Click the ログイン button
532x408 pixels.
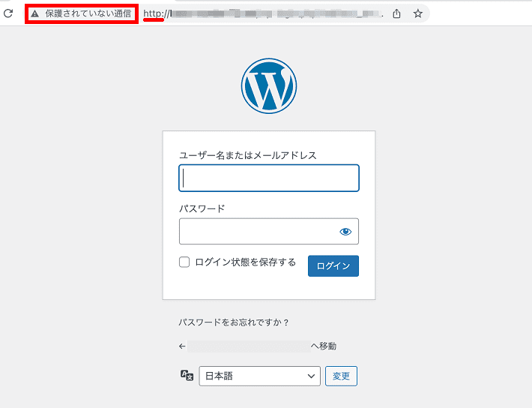coord(333,265)
